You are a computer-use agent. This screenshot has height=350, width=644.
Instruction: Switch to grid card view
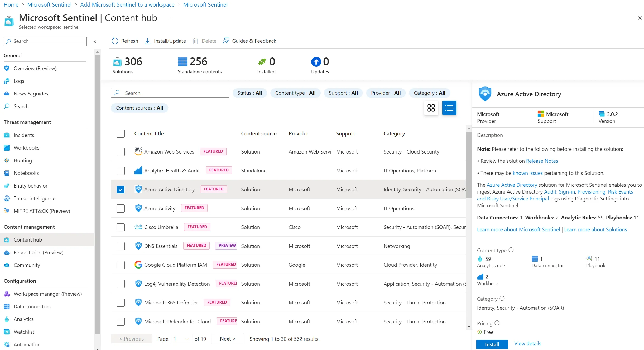tap(431, 108)
